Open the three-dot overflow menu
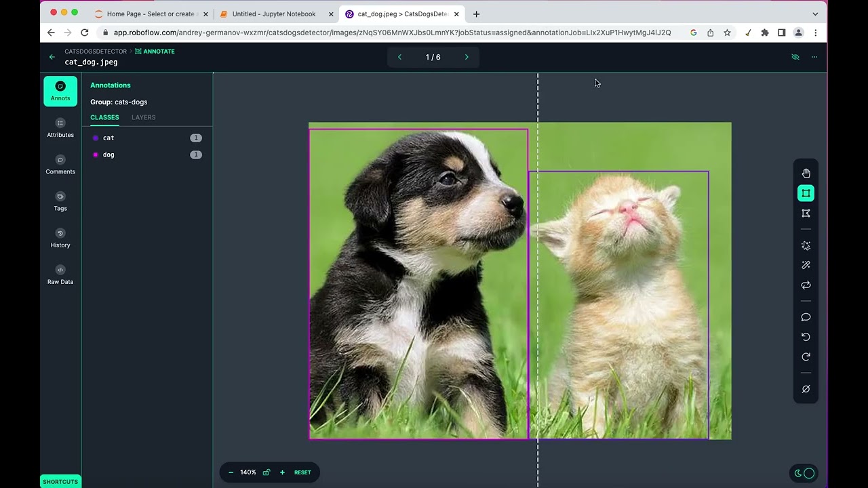The width and height of the screenshot is (868, 488). [814, 57]
